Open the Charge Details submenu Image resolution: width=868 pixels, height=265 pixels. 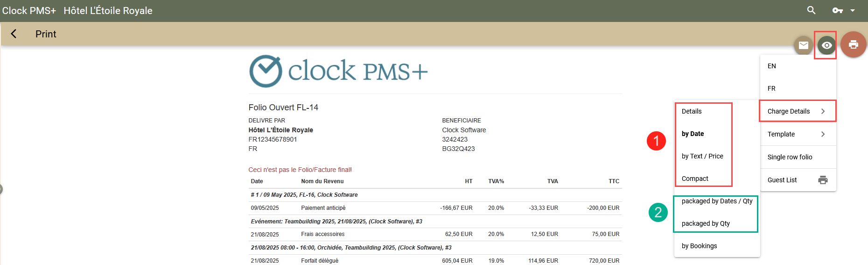coord(798,111)
